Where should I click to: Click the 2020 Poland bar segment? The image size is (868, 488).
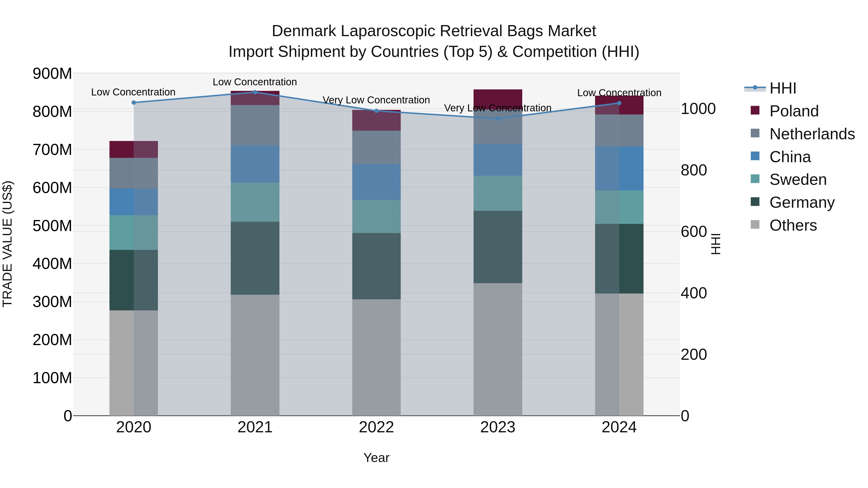tap(134, 149)
